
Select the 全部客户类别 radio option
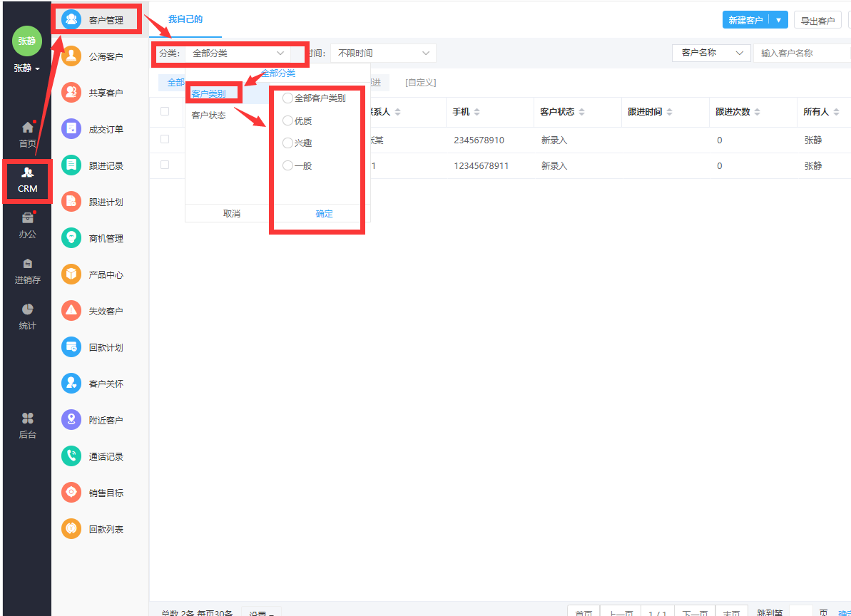coord(287,98)
